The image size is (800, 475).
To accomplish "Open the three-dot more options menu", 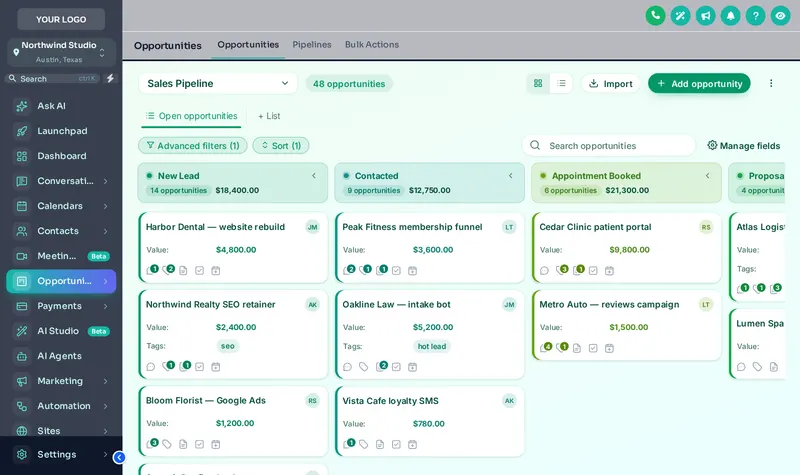I will [771, 83].
